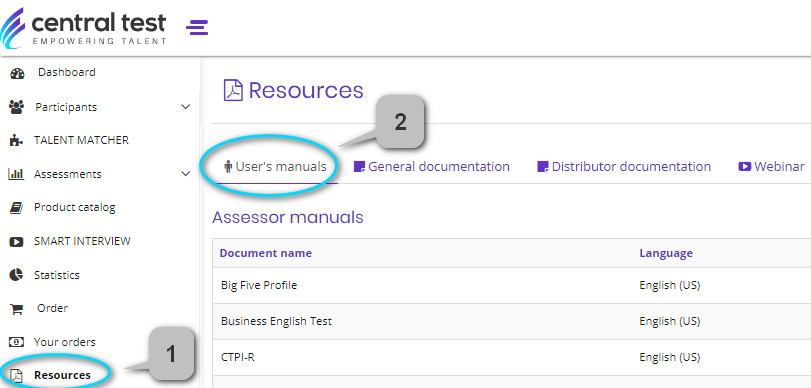811x388 pixels.
Task: Switch to General documentation tab
Action: [431, 167]
